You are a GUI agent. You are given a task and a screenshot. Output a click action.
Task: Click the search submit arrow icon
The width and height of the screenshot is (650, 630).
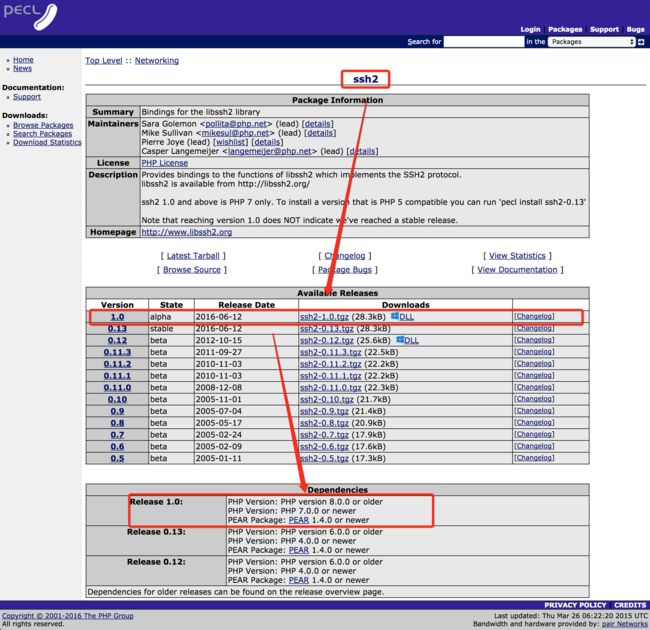641,42
